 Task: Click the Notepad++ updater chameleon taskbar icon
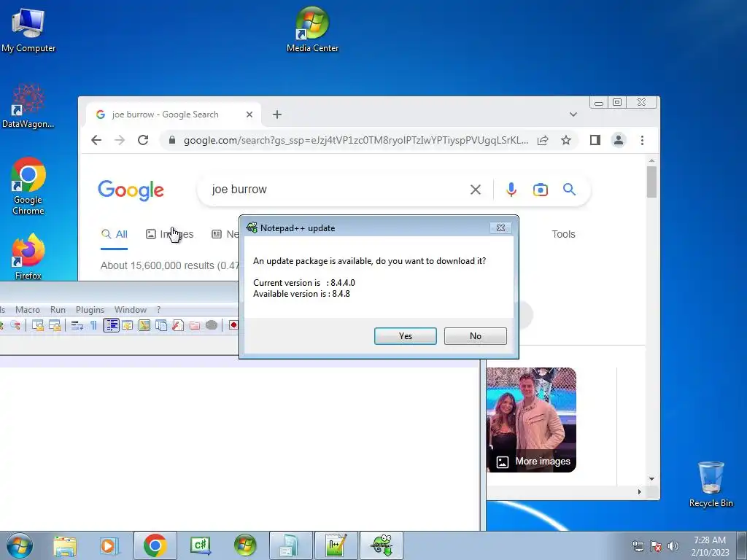382,545
